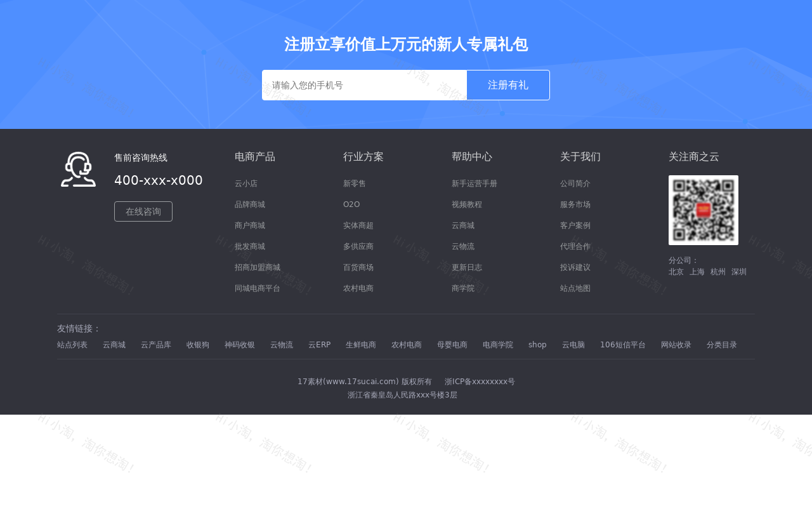Click the customer service headset icon
Viewport: 812px width, 508px height.
click(x=77, y=168)
